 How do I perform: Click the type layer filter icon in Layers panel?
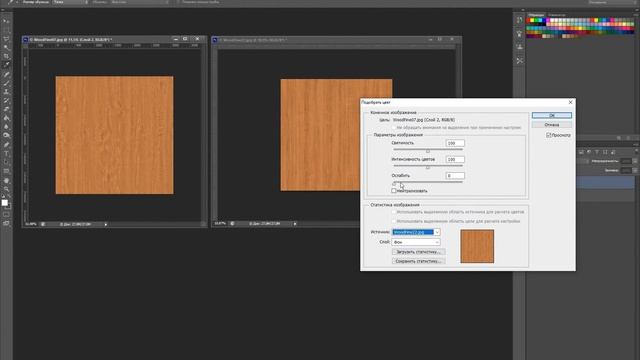pyautogui.click(x=597, y=152)
